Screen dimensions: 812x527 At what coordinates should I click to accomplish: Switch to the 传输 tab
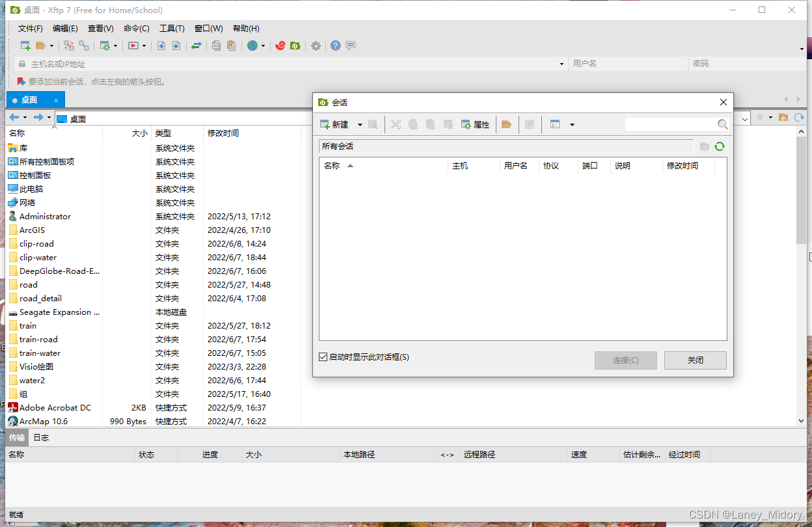[x=16, y=437]
